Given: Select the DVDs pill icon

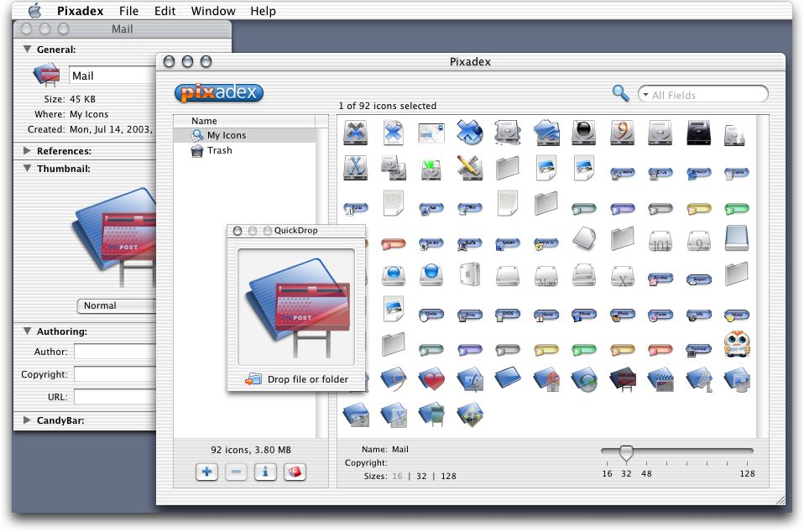Looking at the screenshot, I should point(508,315).
